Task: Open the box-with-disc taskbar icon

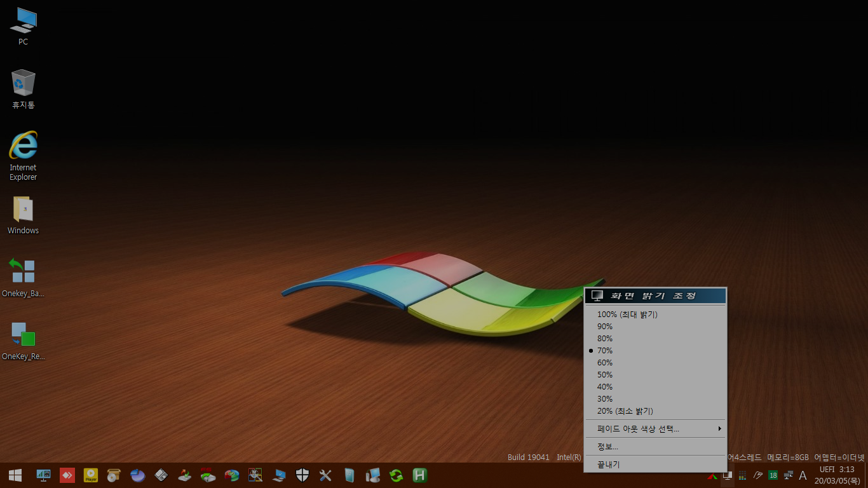Action: point(114,475)
